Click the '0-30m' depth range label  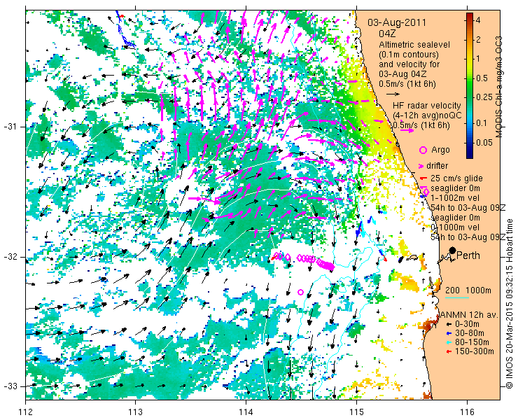467,325
